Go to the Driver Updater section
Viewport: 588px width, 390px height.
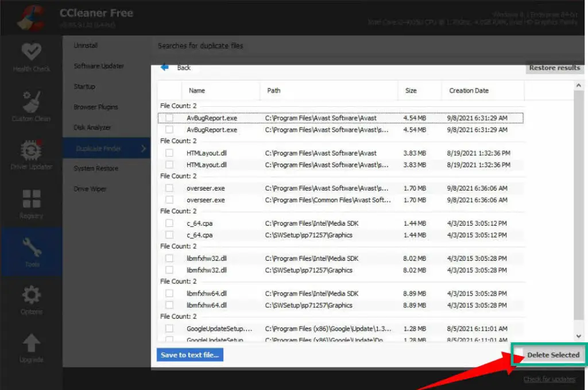click(x=31, y=155)
